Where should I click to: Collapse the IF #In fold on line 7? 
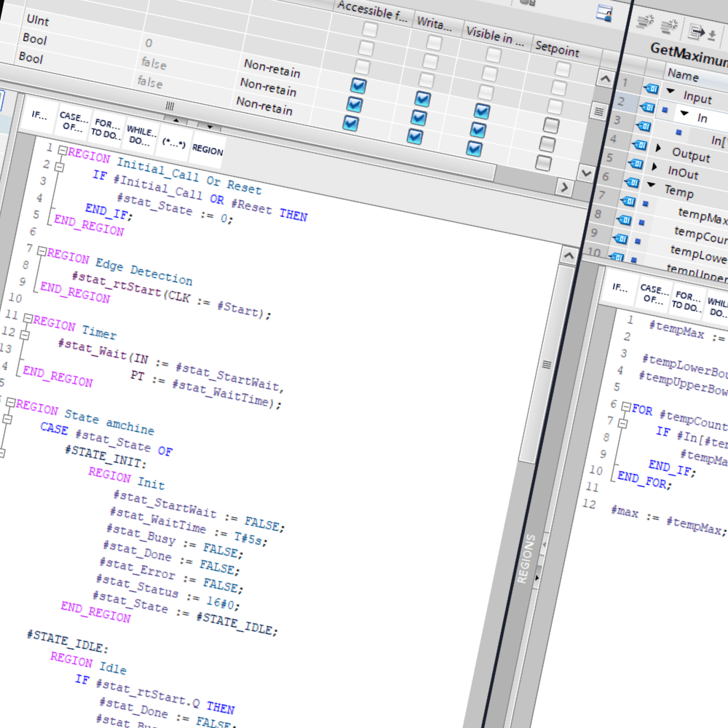click(622, 424)
